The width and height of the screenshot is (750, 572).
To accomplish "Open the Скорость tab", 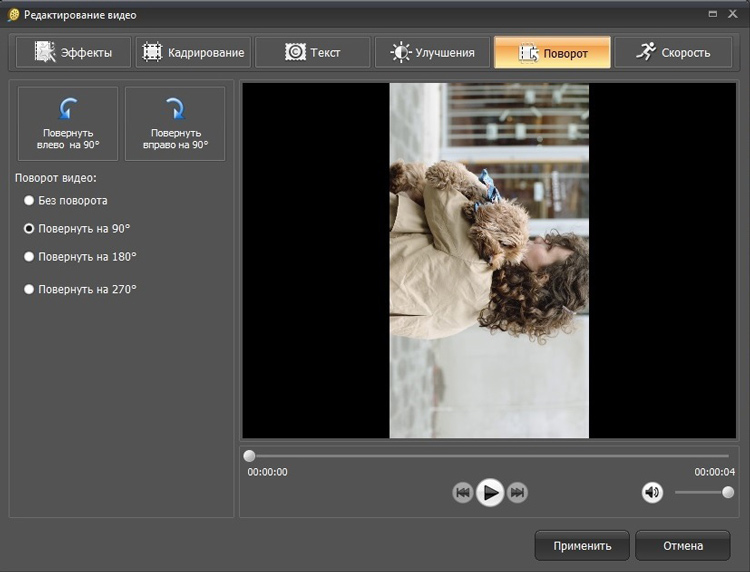I will point(673,53).
